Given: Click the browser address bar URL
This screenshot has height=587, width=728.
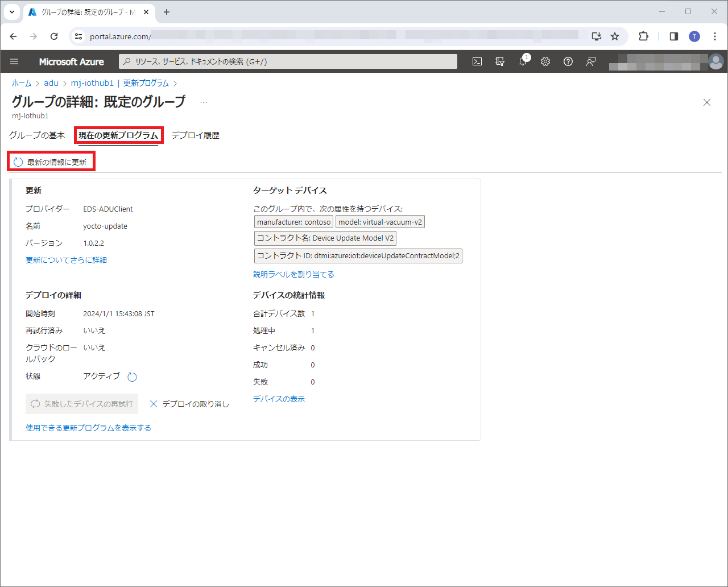Looking at the screenshot, I should pos(120,36).
